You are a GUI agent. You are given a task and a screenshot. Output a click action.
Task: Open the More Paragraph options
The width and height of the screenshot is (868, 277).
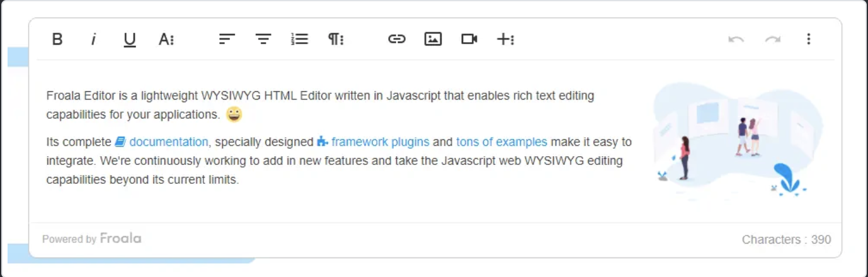336,39
